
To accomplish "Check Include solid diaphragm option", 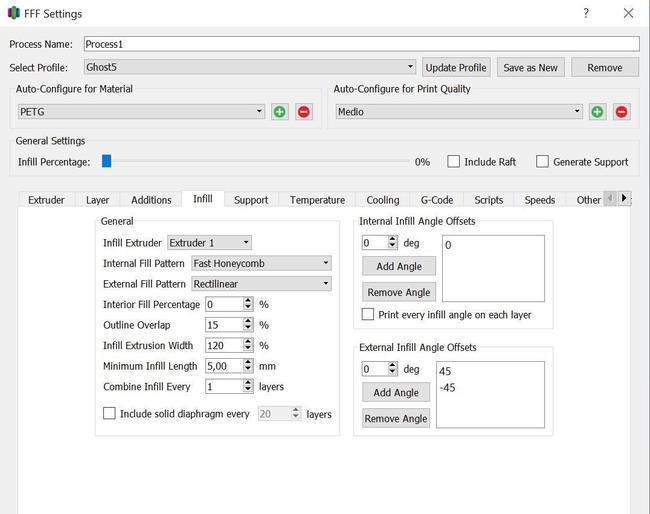I will click(109, 414).
